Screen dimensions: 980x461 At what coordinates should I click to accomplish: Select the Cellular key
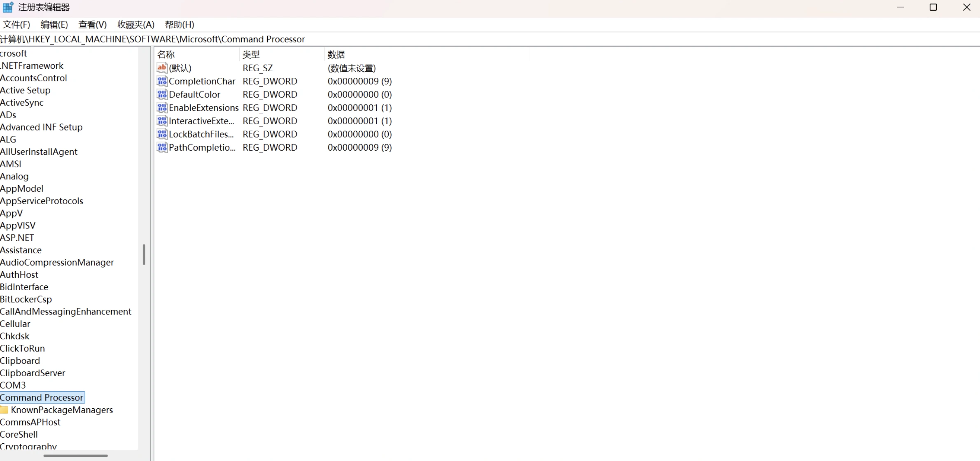click(15, 324)
